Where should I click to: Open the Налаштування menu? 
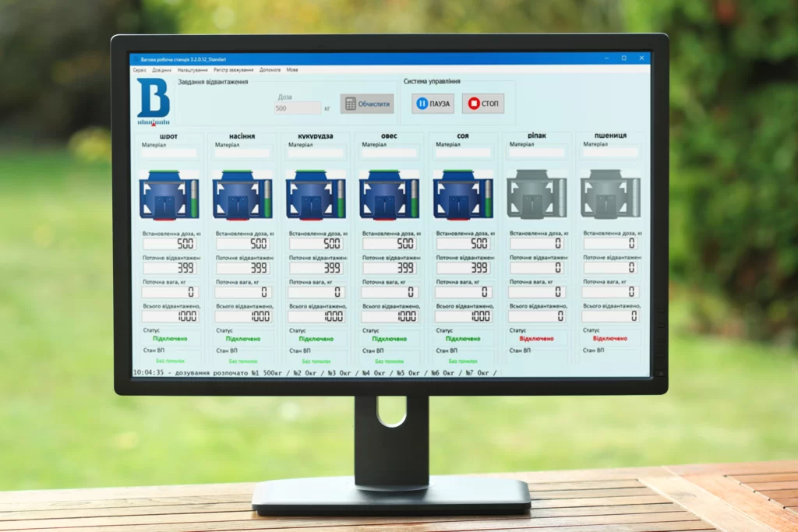click(x=192, y=70)
